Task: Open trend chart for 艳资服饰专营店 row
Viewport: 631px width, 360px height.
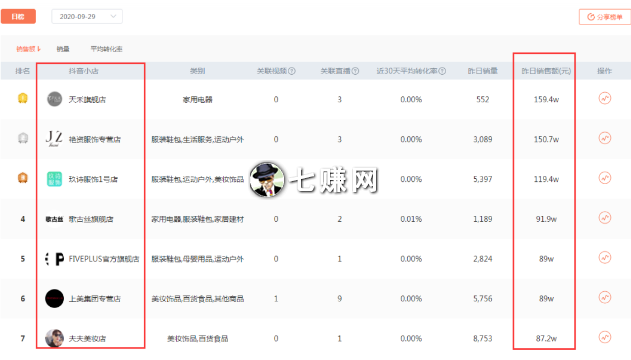Action: click(604, 138)
